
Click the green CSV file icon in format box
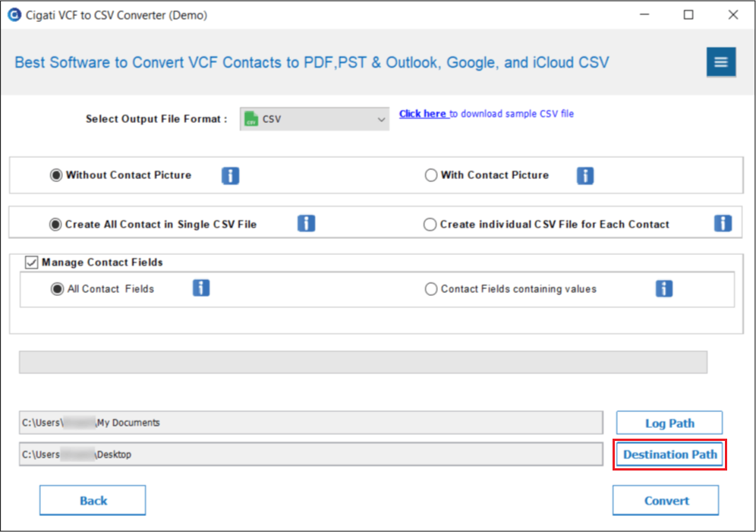click(x=251, y=119)
